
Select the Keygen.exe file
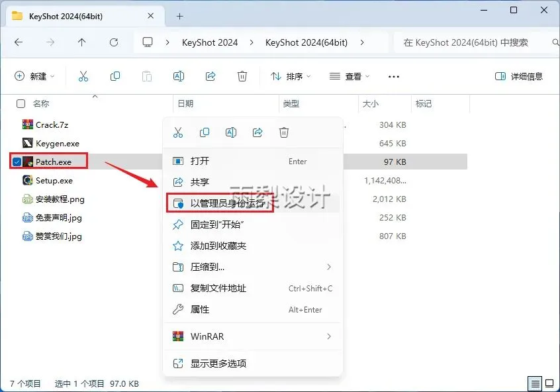58,143
